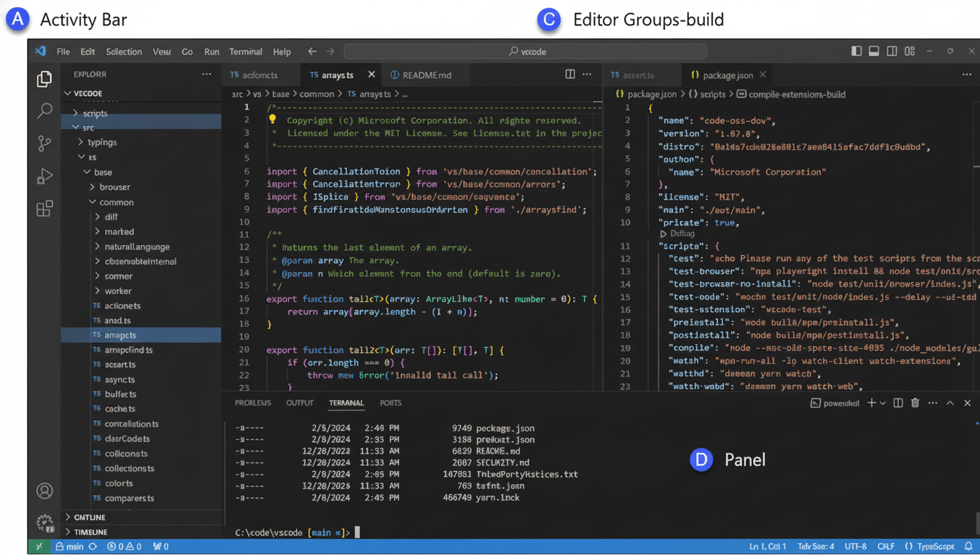Open a new terminal with plus icon
980x560 pixels.
873,402
